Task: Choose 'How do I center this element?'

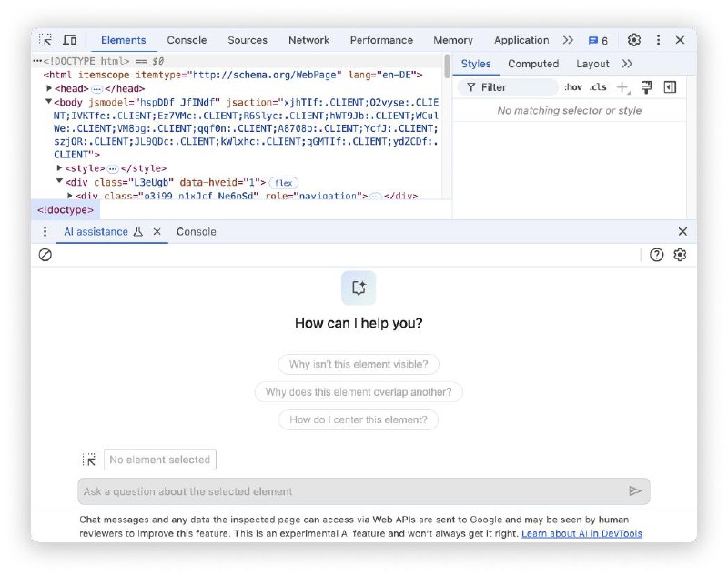Action: pos(359,420)
